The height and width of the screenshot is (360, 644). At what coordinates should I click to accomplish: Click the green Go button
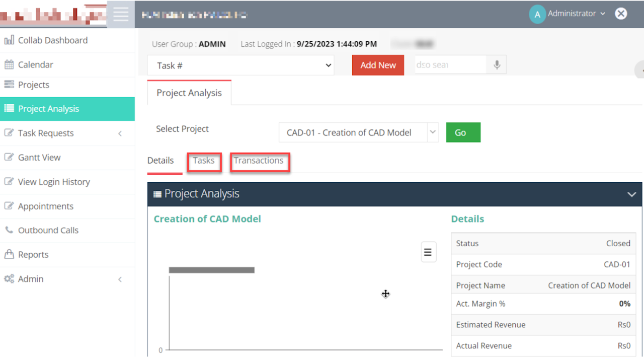tap(463, 132)
